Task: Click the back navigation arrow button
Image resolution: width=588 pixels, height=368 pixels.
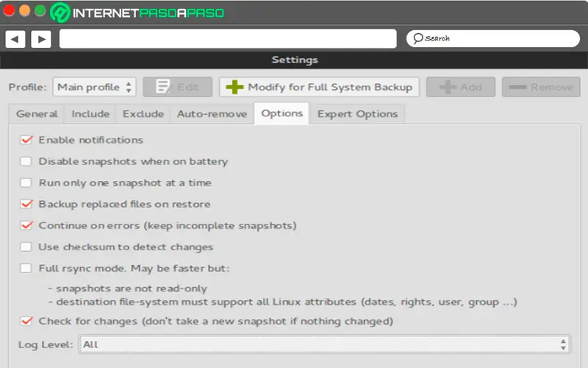Action: coord(15,39)
